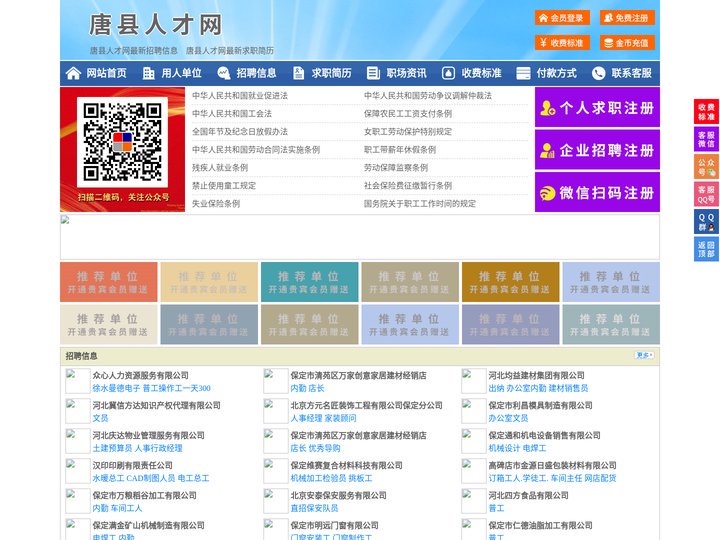Open 残疾人就业条例 link
This screenshot has height=540, width=720.
point(220,168)
